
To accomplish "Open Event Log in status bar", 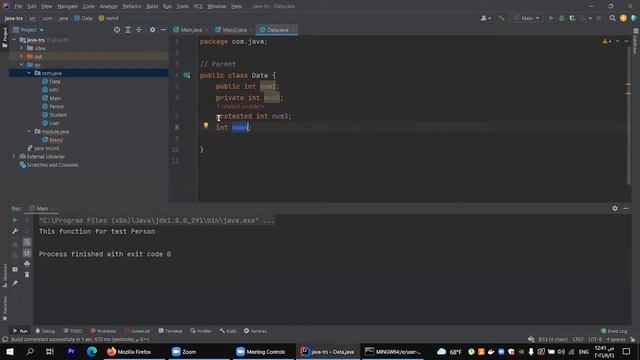I will pyautogui.click(x=614, y=331).
